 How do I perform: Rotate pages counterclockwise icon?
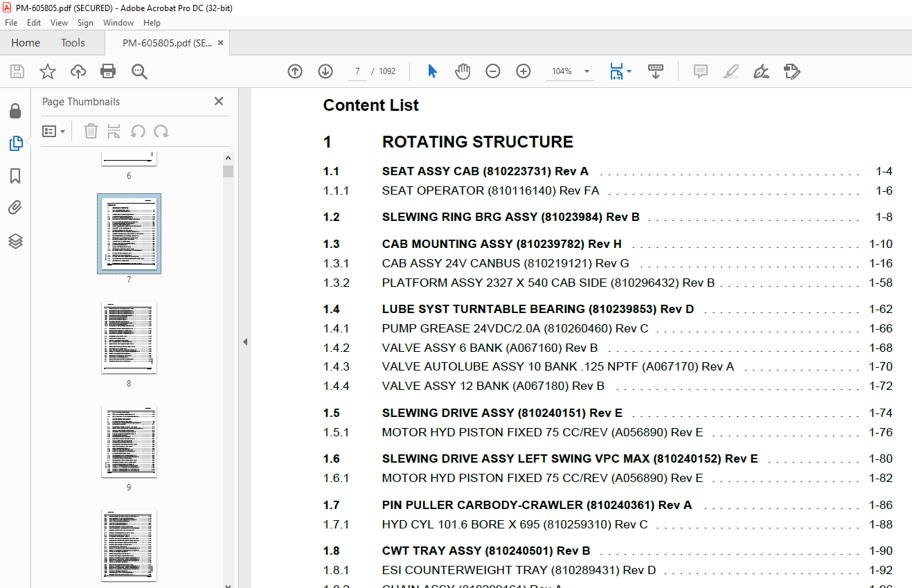138,131
